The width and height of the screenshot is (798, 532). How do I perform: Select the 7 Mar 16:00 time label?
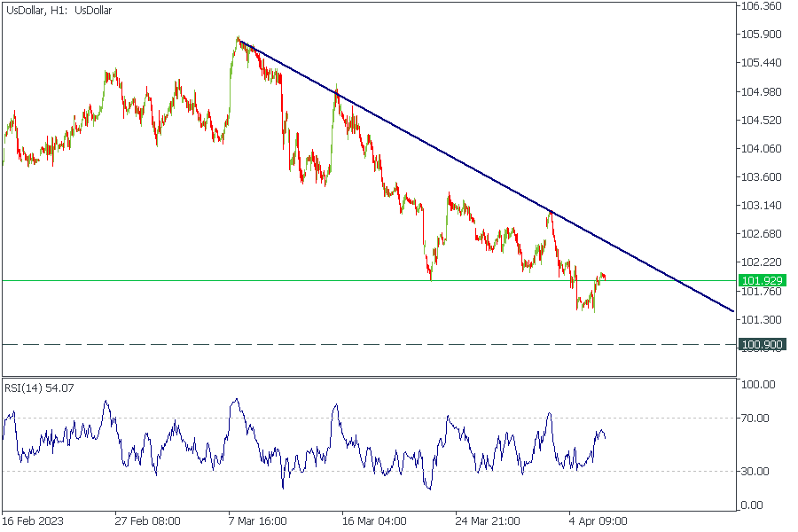coord(260,520)
